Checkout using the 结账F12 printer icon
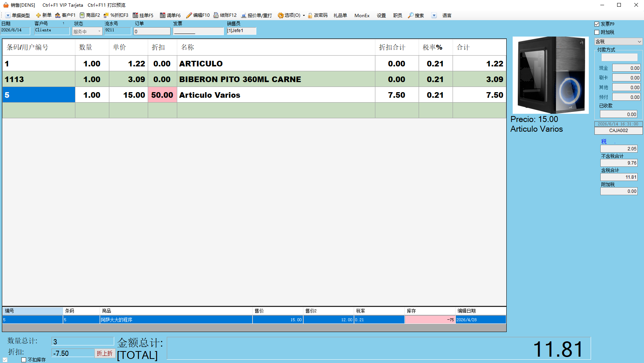Viewport: 644px width, 363px height. (x=216, y=15)
